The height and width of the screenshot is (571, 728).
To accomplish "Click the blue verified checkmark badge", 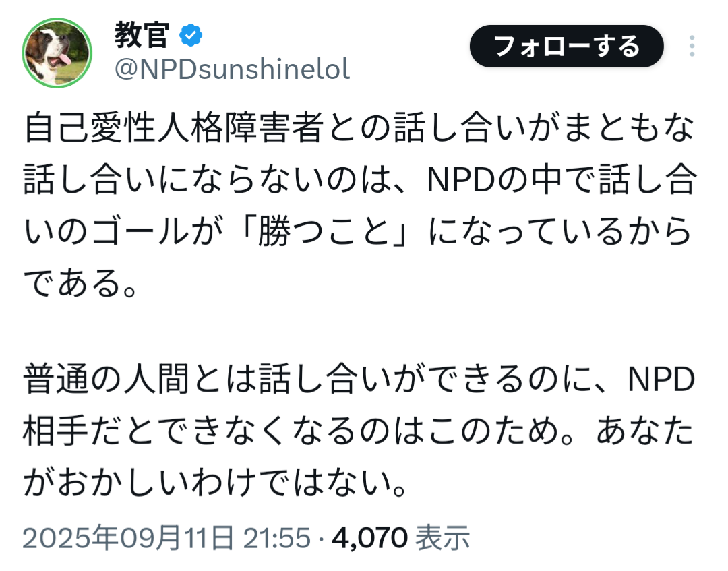I will coord(191,34).
